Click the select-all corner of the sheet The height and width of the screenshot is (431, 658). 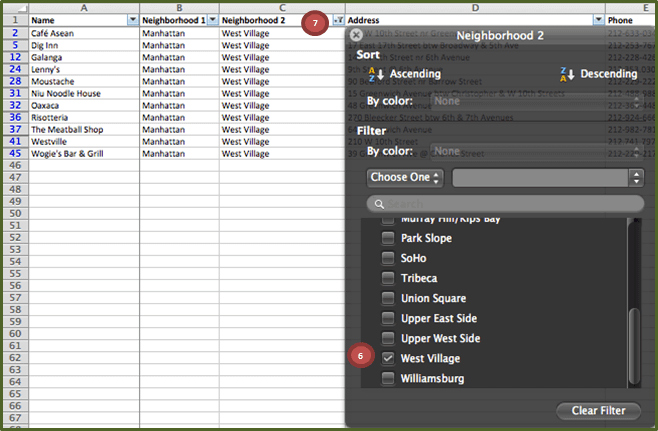pos(16,8)
